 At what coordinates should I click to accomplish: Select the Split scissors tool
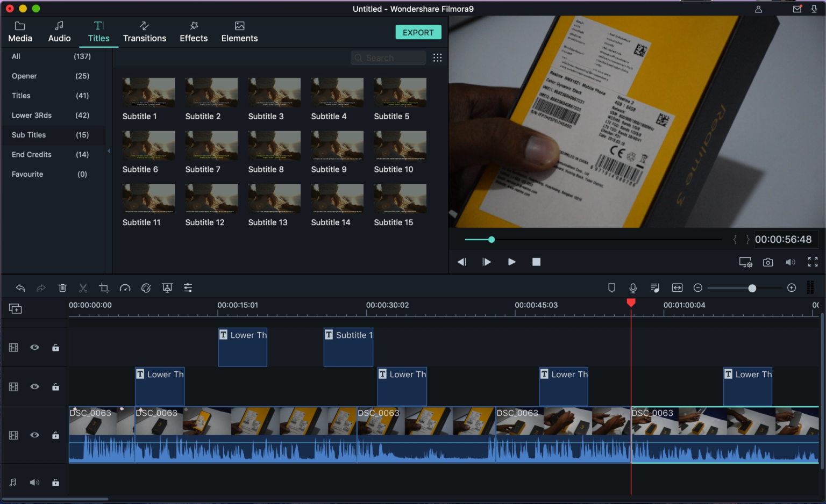(83, 287)
